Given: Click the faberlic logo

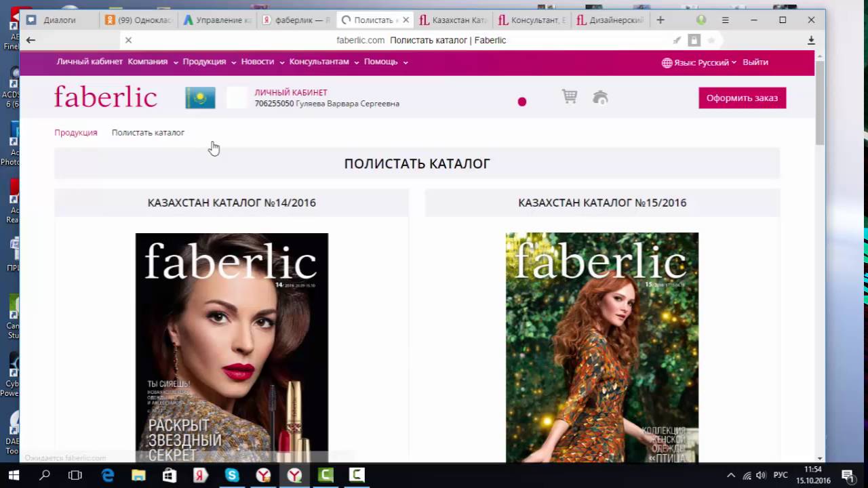Looking at the screenshot, I should 106,97.
